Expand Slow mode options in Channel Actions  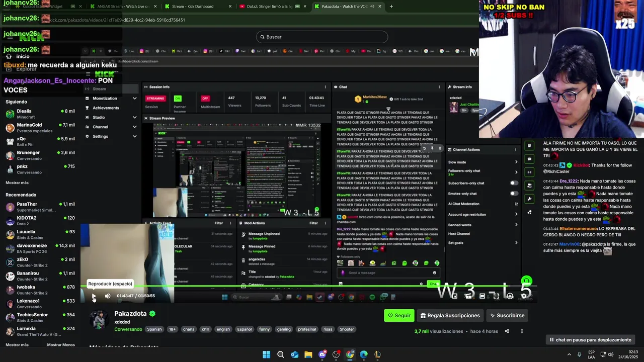(x=516, y=162)
